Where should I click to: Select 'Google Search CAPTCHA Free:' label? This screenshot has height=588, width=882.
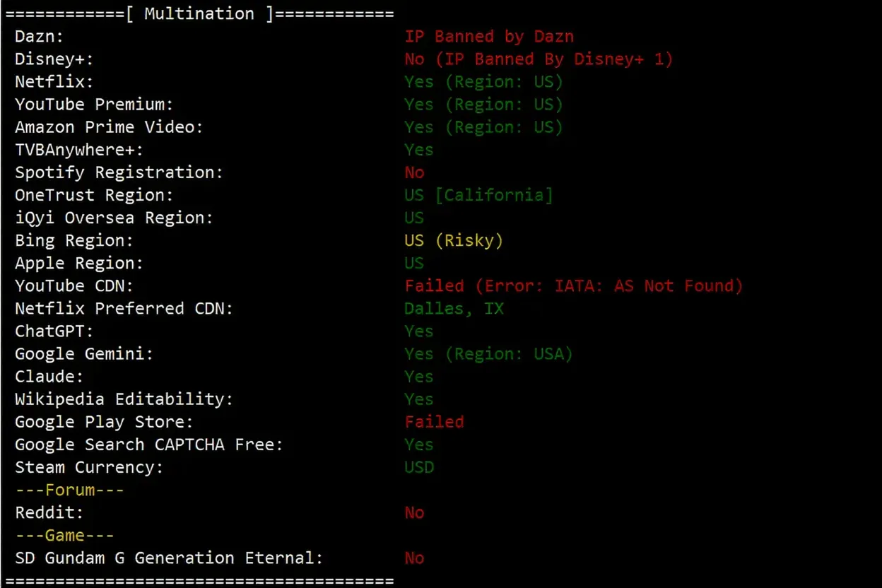point(148,444)
